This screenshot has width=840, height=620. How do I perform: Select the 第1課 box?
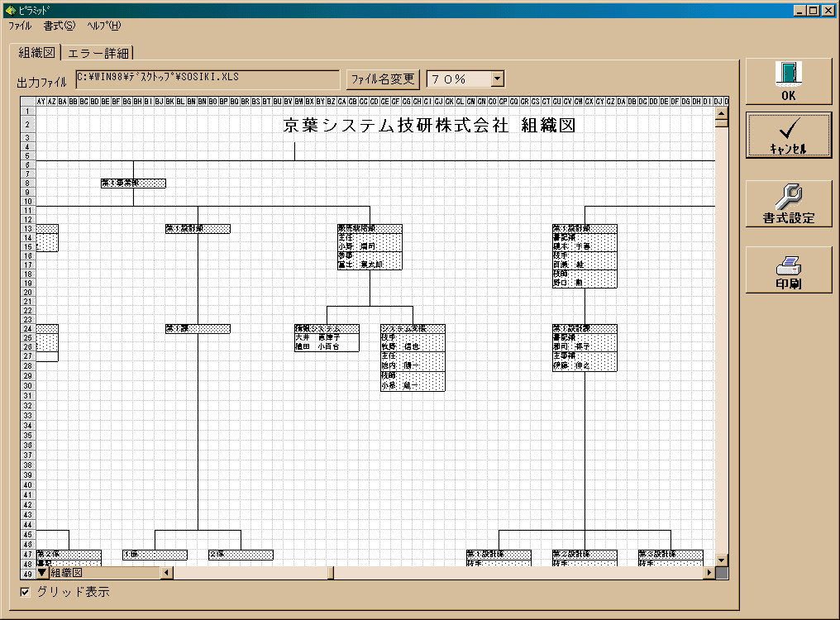(x=198, y=328)
